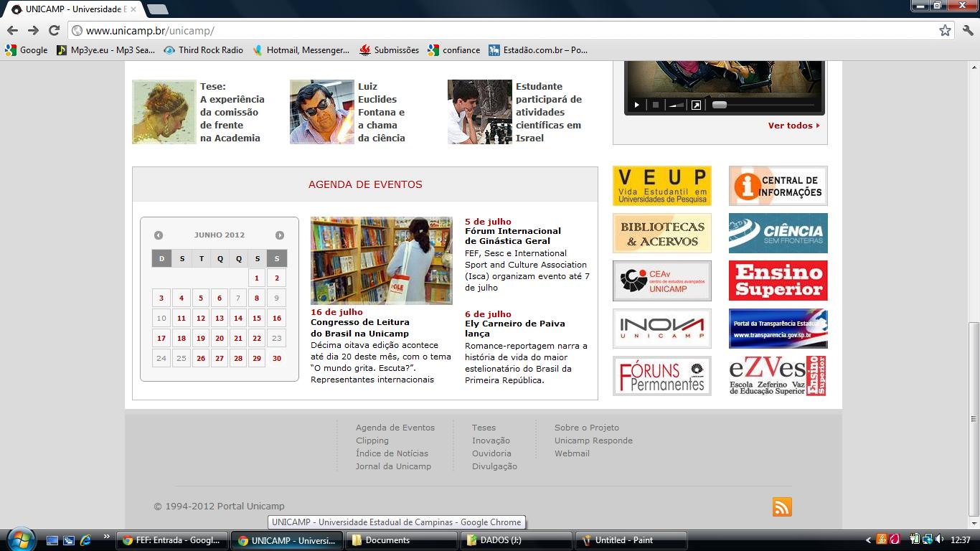Open the red Ensino Superior banner
Image resolution: width=980 pixels, height=551 pixels.
click(778, 281)
